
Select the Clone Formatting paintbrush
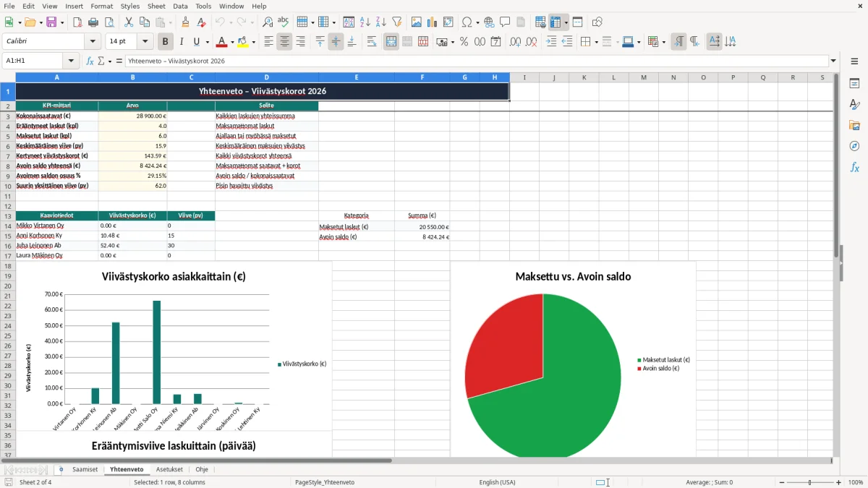(x=186, y=22)
